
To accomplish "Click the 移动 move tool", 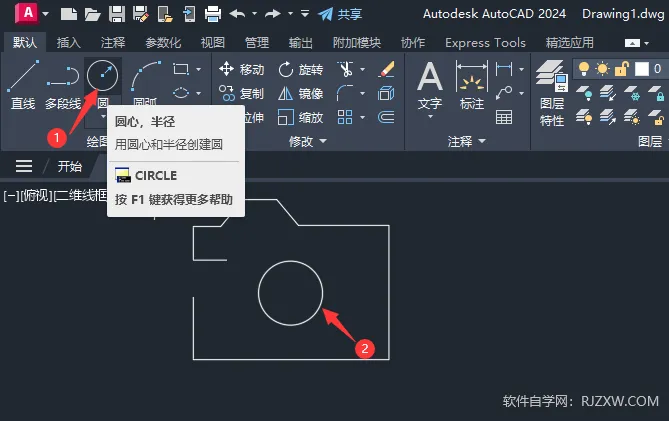I will [x=241, y=69].
